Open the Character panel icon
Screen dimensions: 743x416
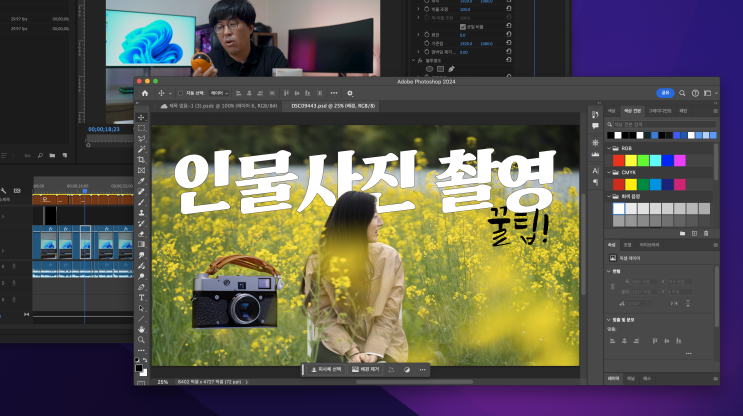click(595, 171)
